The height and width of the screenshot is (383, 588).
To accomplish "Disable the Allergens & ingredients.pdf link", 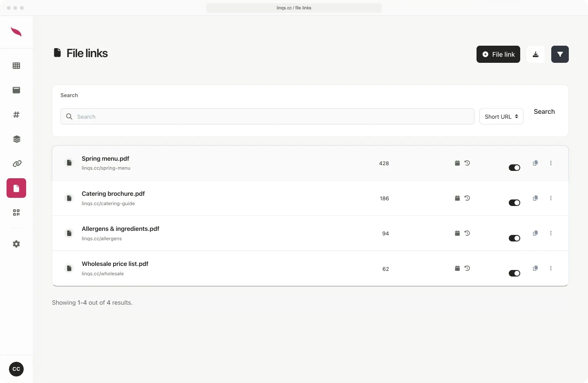I will [x=514, y=238].
